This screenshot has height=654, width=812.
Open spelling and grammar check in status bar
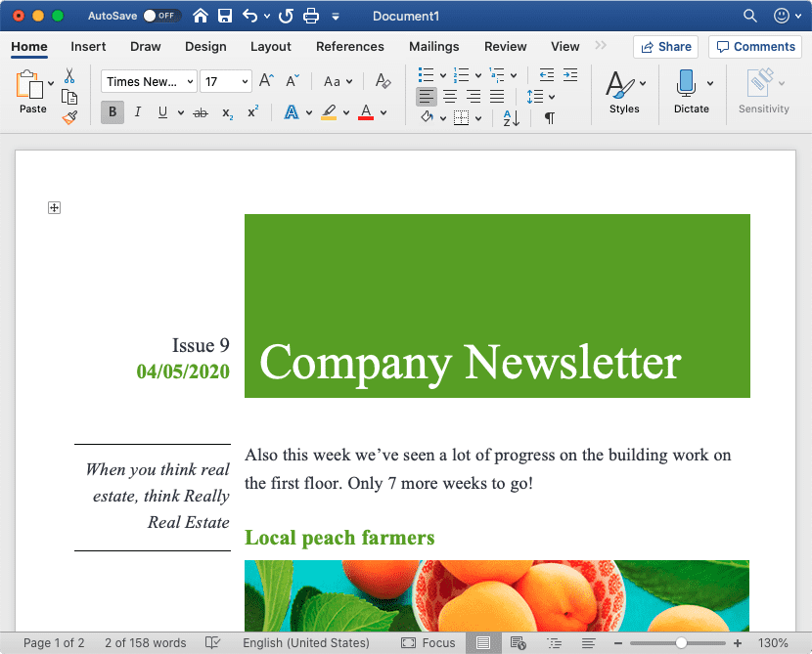[x=212, y=642]
